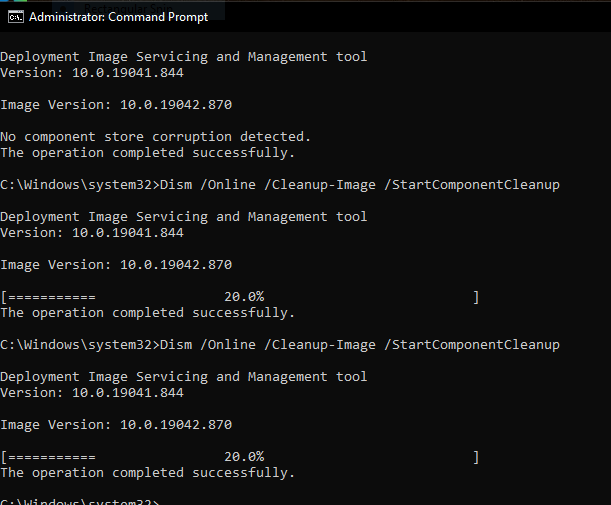Click the topmost Deployment Image Servicing and Management tool line

pyautogui.click(x=184, y=57)
